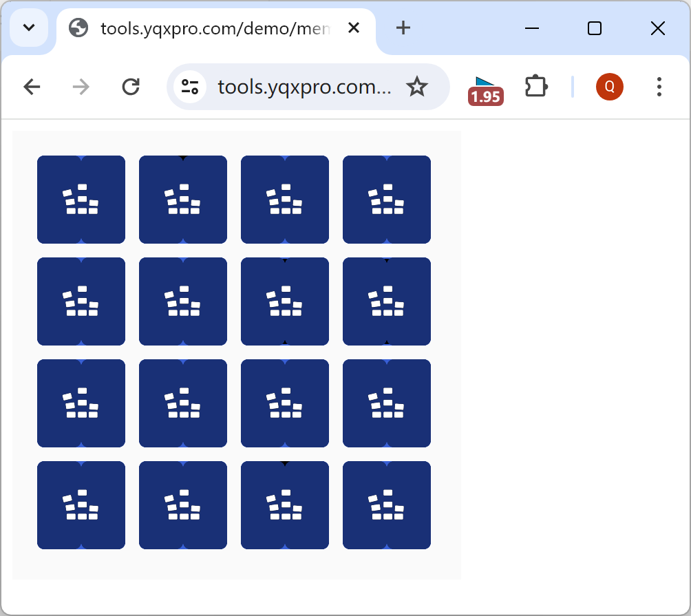Open the extension showing 1.95 badge
691x616 pixels.
point(486,91)
